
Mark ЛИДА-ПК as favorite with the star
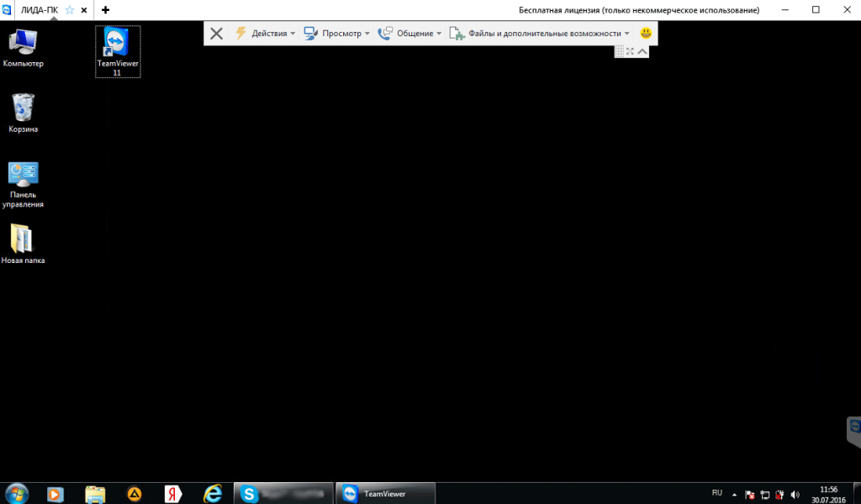(x=70, y=10)
